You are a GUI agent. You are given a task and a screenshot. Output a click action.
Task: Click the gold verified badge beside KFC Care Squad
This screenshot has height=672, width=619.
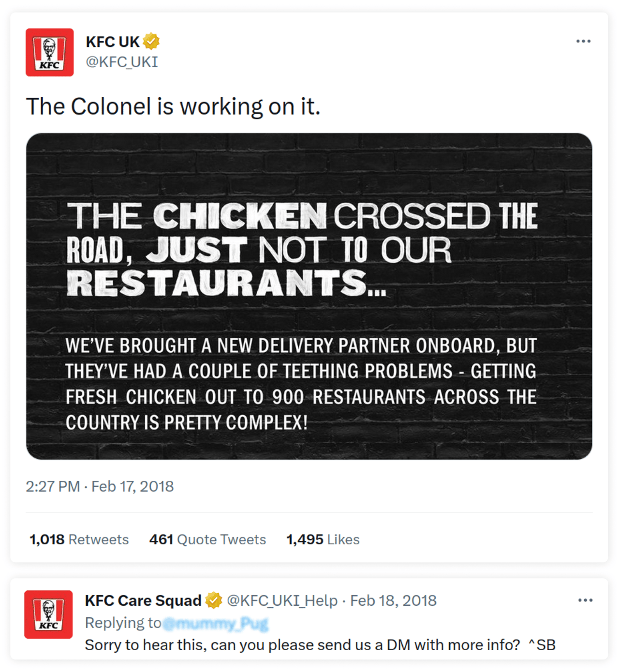(213, 601)
